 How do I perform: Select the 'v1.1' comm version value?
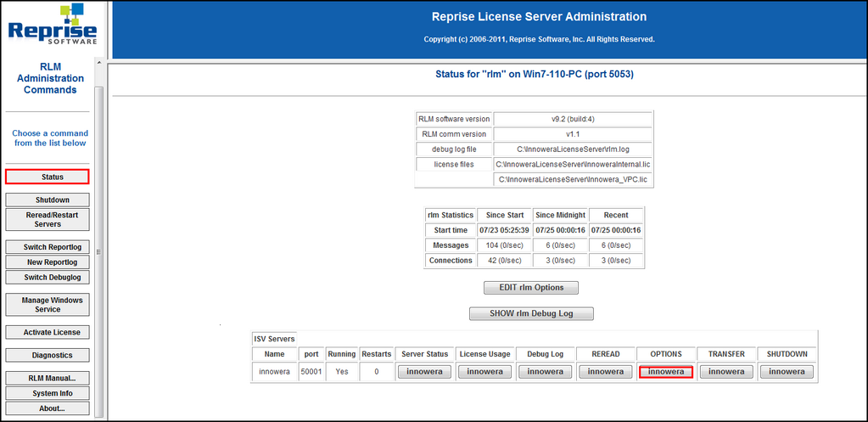pos(573,134)
